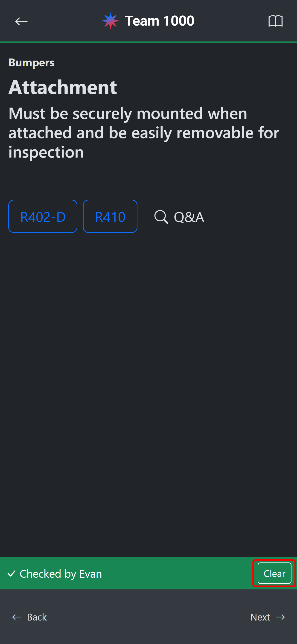The height and width of the screenshot is (644, 297).
Task: Tap the back arrow in the header
Action: (21, 21)
